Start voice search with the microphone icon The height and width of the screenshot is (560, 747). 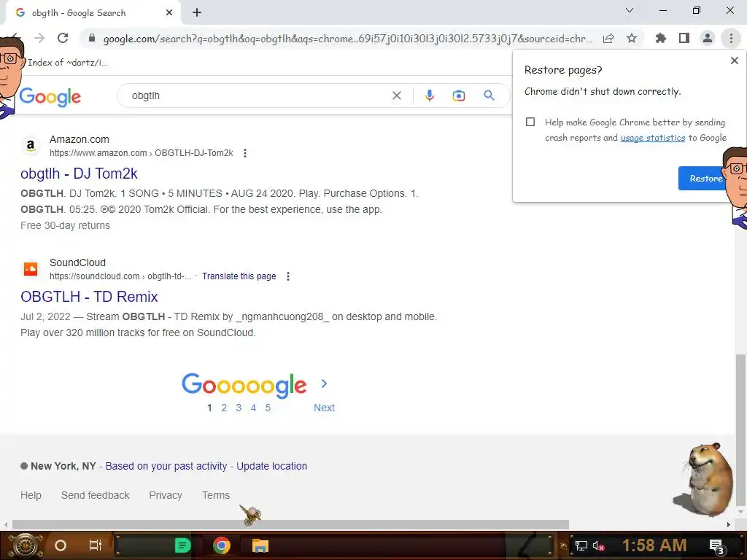tap(429, 96)
